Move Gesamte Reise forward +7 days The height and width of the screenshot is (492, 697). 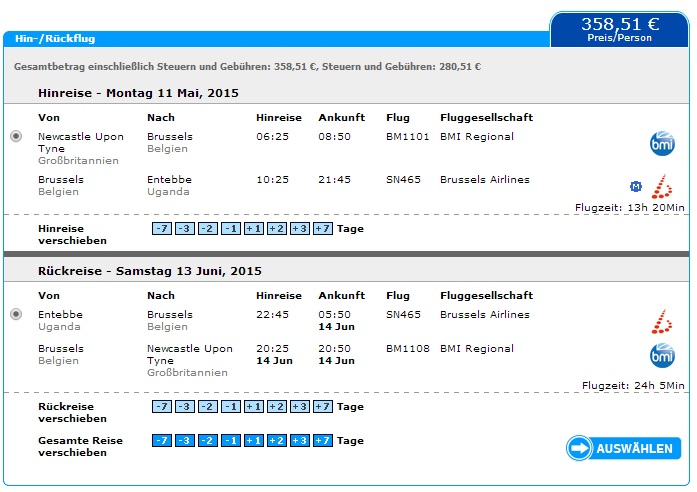tap(323, 440)
